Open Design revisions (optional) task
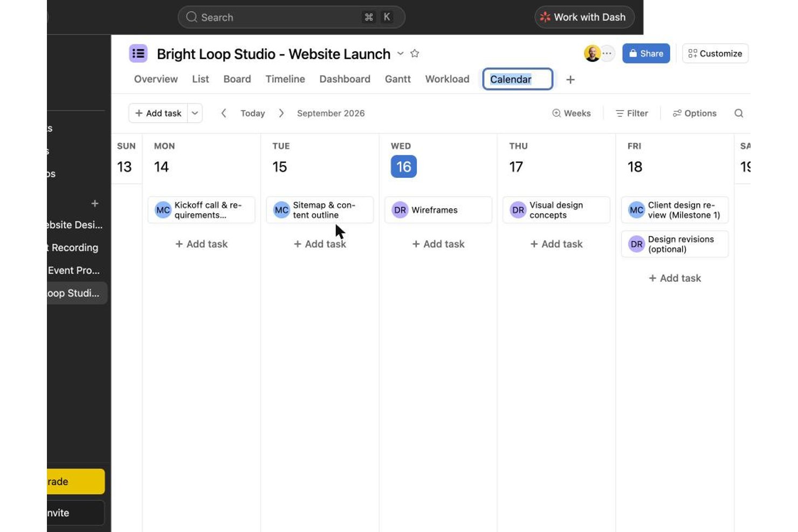The width and height of the screenshot is (798, 532). (675, 244)
